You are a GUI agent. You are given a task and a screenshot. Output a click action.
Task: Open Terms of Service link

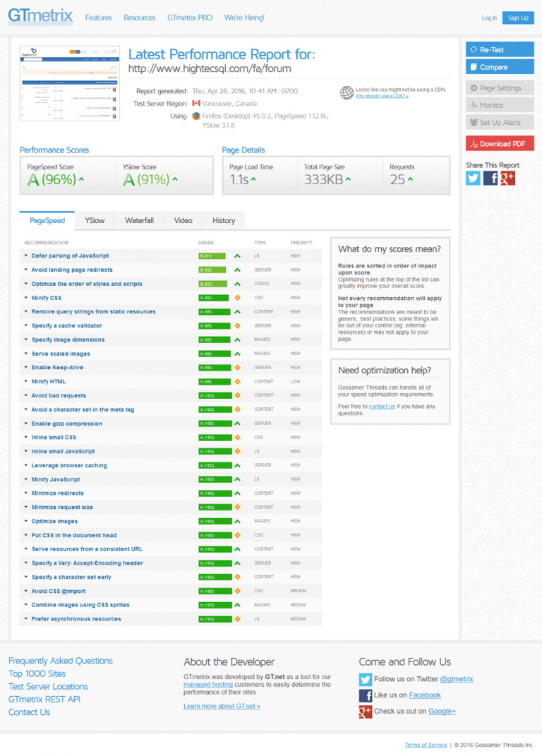point(426,745)
